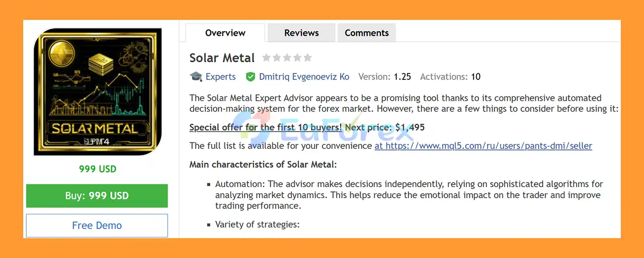Click the green verified shield icon
Image resolution: width=644 pixels, height=258 pixels.
(x=250, y=77)
